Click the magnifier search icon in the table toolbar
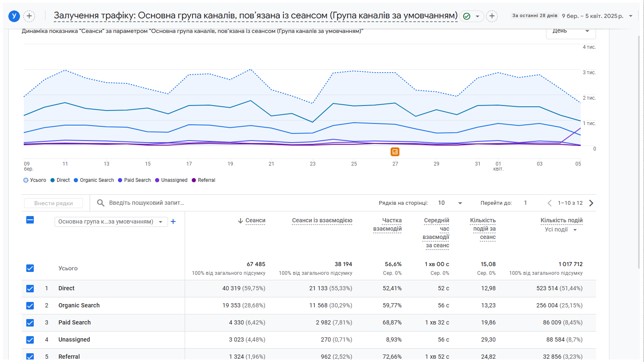The image size is (644, 362). click(x=100, y=203)
